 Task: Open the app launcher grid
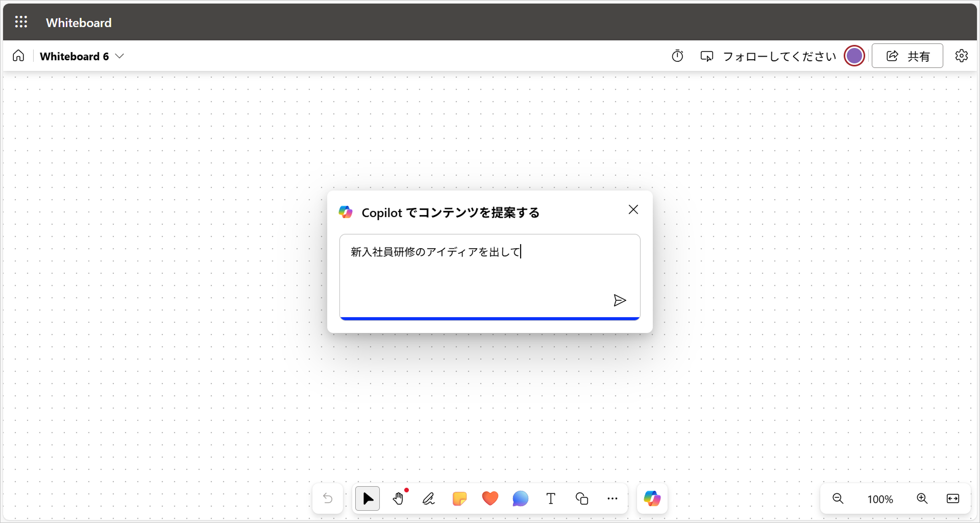pyautogui.click(x=21, y=22)
